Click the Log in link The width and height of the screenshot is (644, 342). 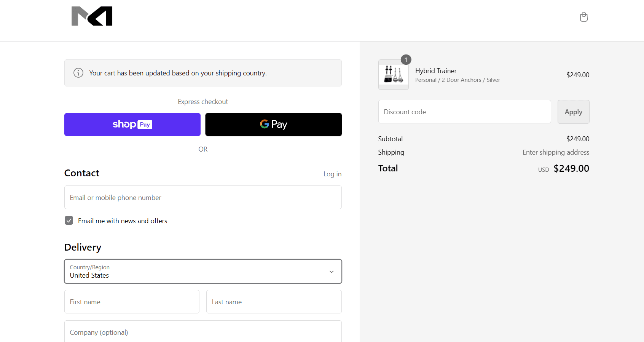[x=332, y=174]
